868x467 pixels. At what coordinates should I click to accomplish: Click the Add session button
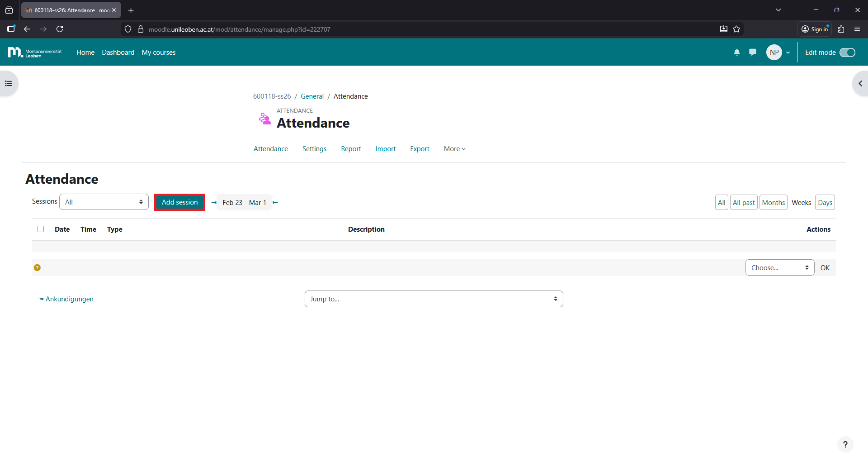pos(179,202)
